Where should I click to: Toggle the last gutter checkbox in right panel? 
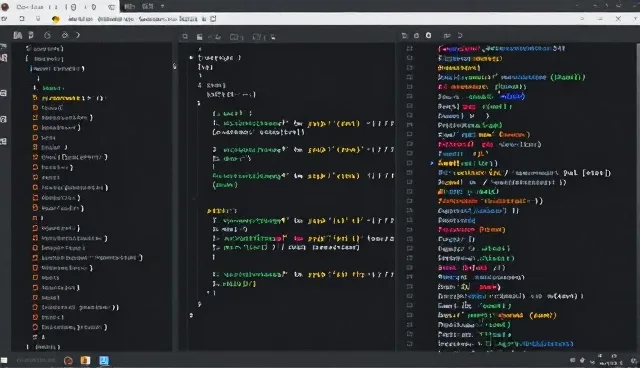tap(409, 344)
